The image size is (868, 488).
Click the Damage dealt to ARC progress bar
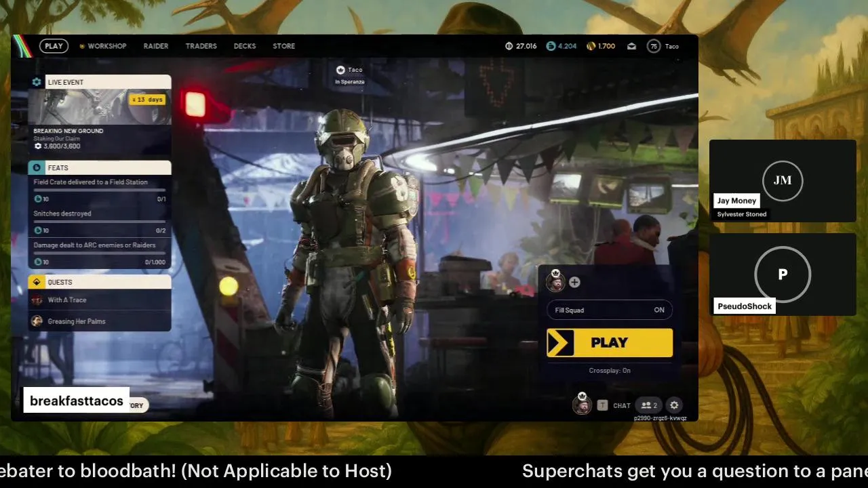(100, 253)
